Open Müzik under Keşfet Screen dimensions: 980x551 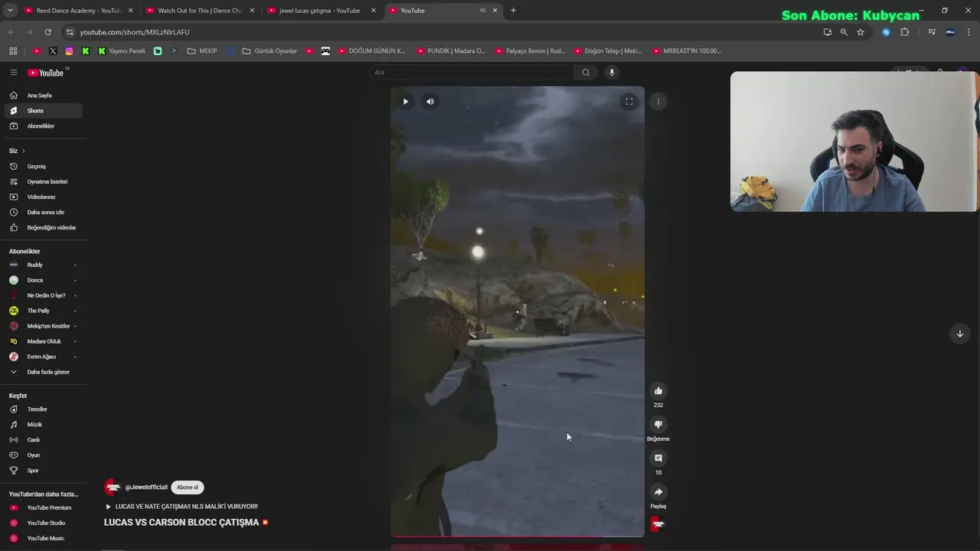[x=44, y=425]
